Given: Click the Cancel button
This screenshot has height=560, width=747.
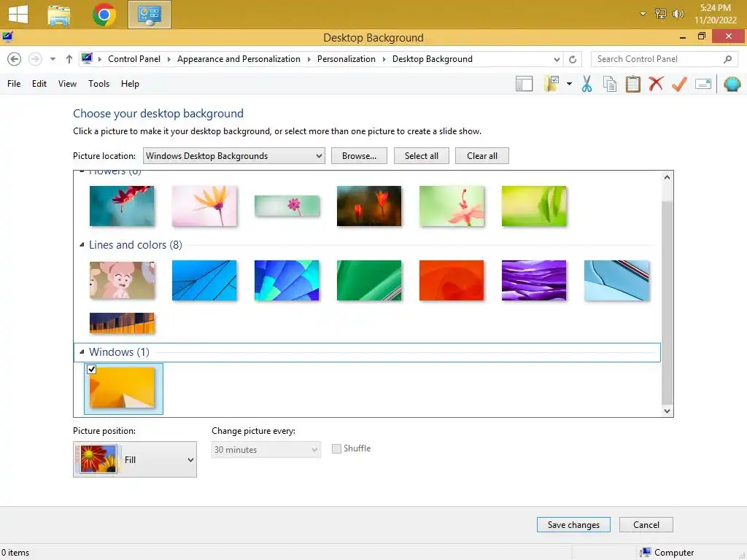Looking at the screenshot, I should [x=646, y=525].
